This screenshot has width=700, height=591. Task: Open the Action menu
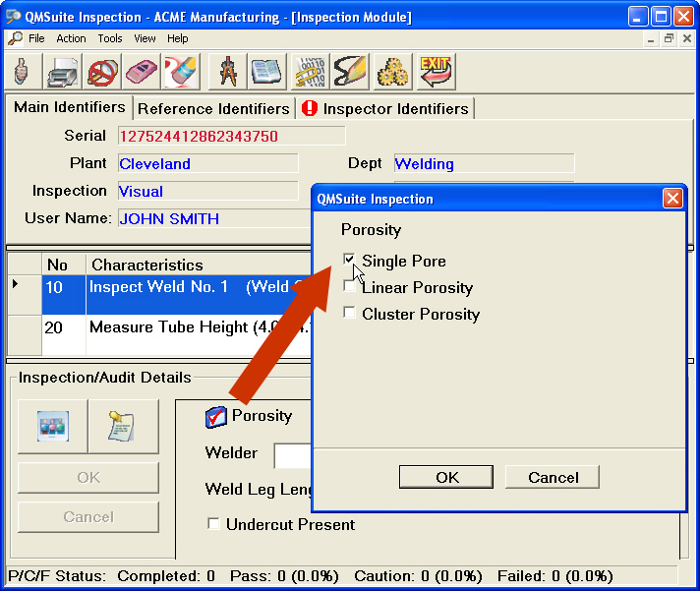(71, 38)
